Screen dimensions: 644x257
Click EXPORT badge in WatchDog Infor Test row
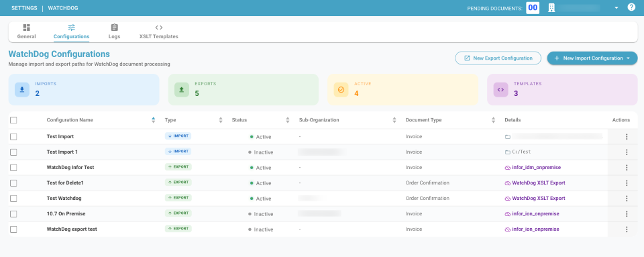(178, 166)
